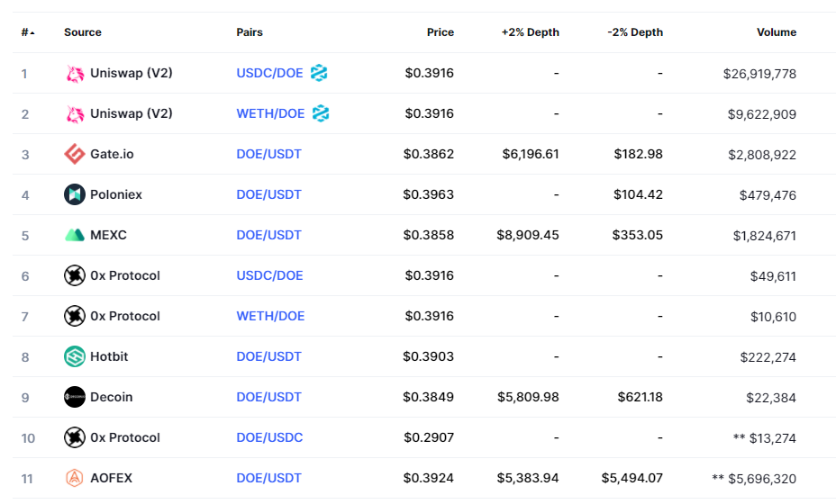Open the WETH/DOE pair on Uniswap row 2
836x504 pixels.
click(271, 113)
